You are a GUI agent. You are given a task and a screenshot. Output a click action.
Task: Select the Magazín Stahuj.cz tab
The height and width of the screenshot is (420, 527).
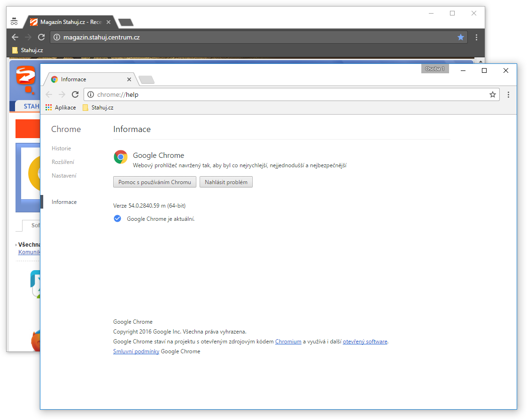pos(70,22)
